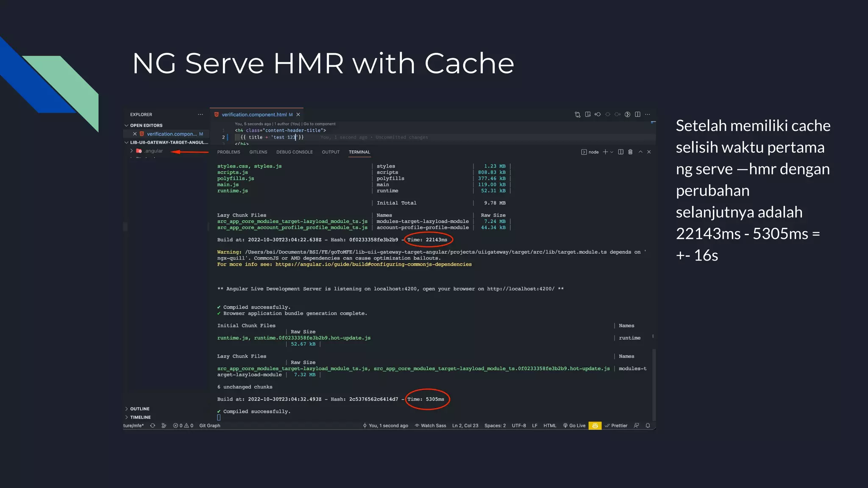Open the compare changes git icon
Screen dimensions: 868x488
click(x=577, y=114)
